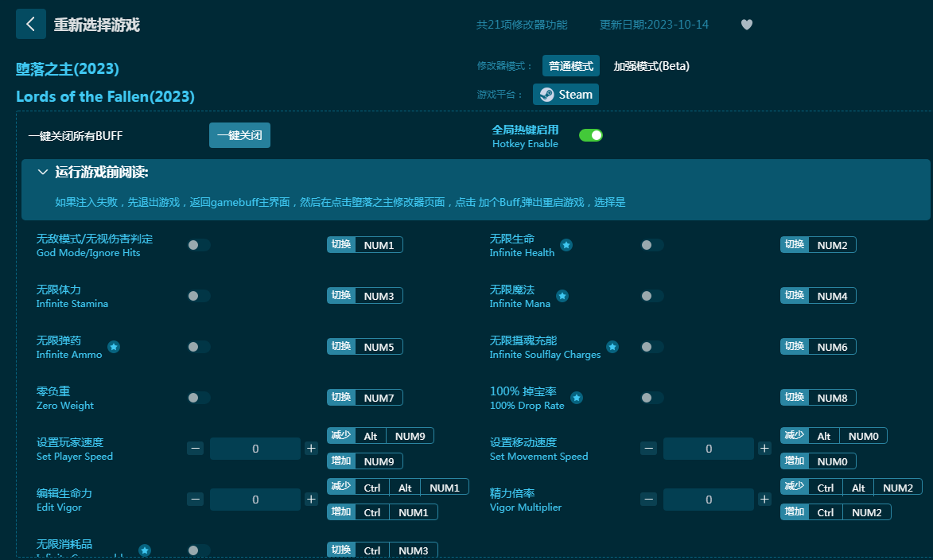
Task: Click star icon next to Infinite Health
Action: click(x=566, y=245)
